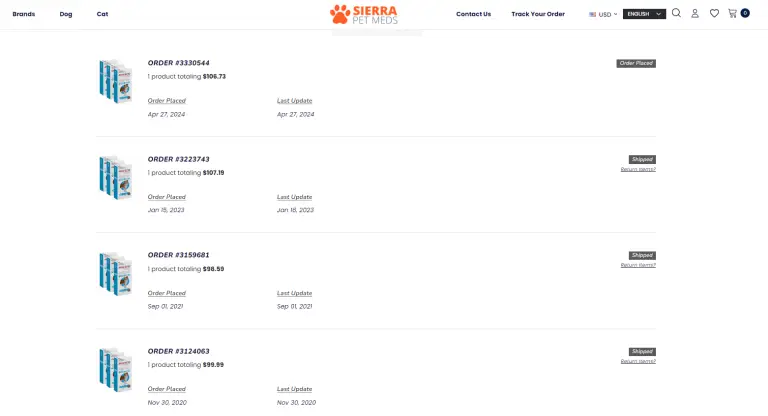This screenshot has height=416, width=768.
Task: Open order #3223743 details
Action: 178,159
